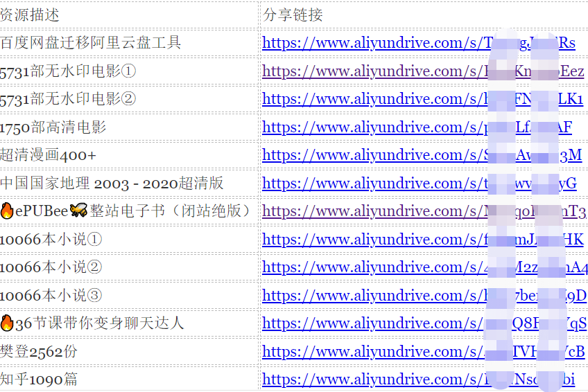Select the text 知乎1090篇
The height and width of the screenshot is (392, 588).
coord(39,380)
